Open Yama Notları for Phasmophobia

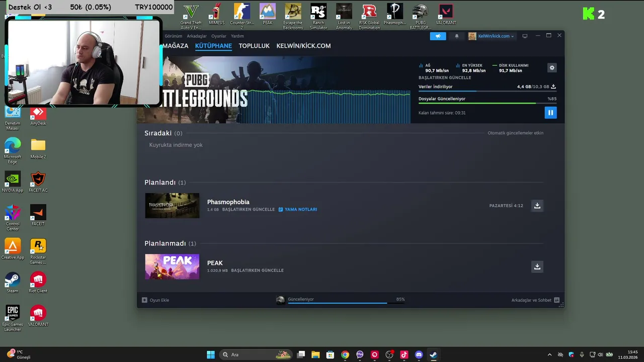[x=298, y=209]
